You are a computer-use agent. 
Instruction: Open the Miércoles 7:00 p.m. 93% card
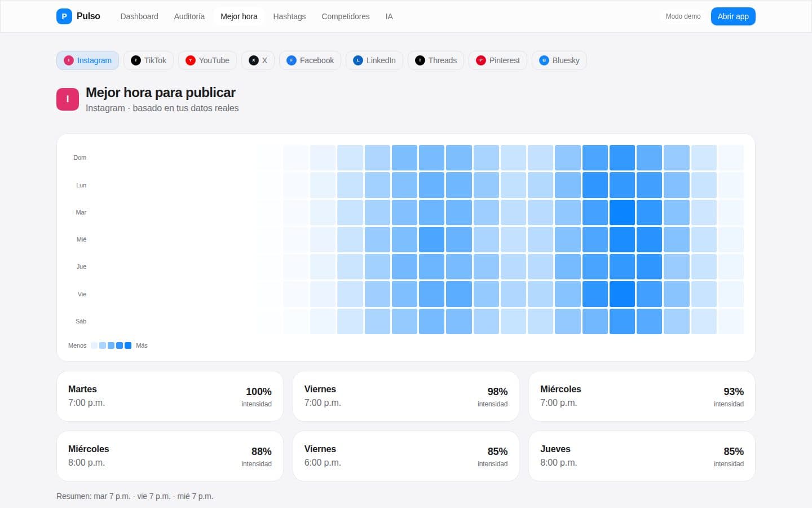tap(642, 396)
